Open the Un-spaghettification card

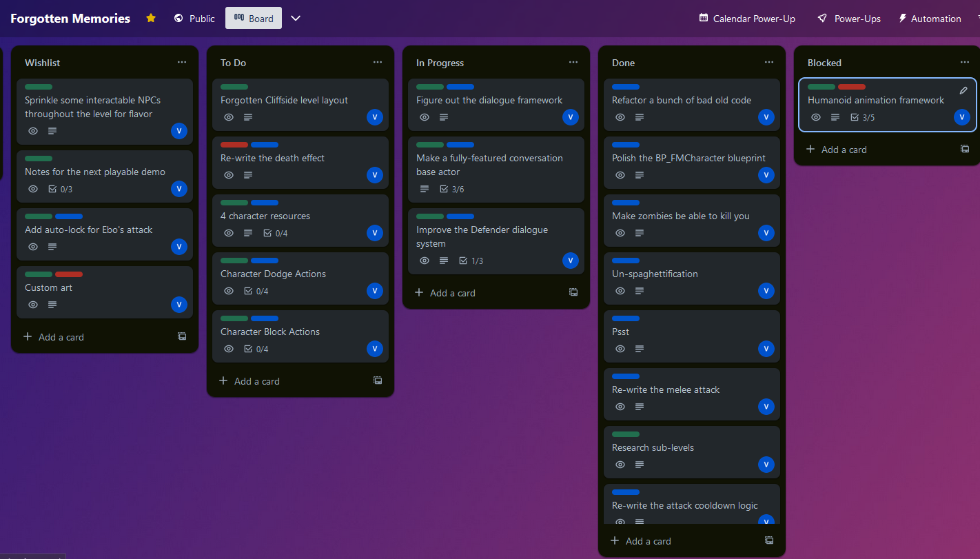click(x=692, y=278)
